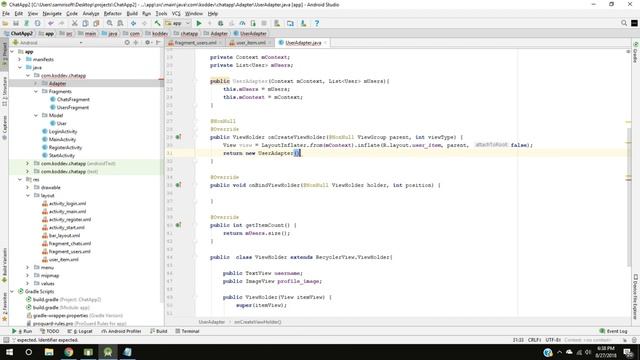
Task: Open the TODO tool window
Action: (x=50, y=331)
